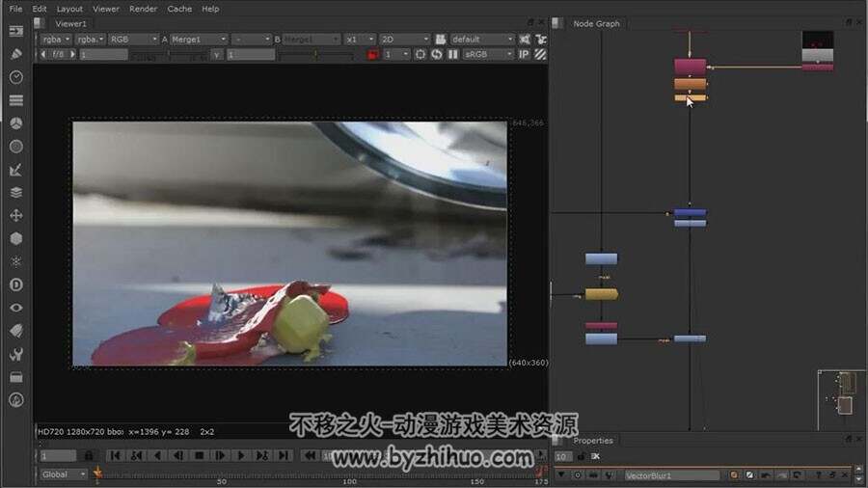Open the Render menu
Viewport: 868px width, 488px height.
144,9
